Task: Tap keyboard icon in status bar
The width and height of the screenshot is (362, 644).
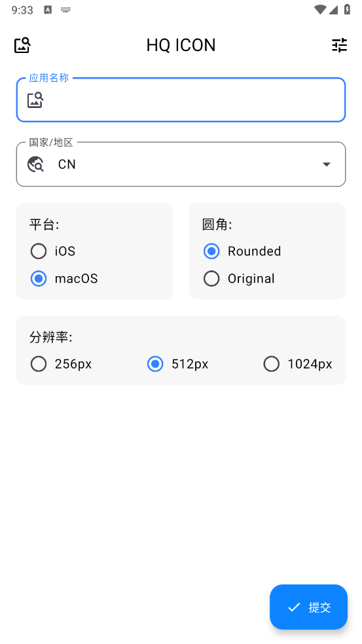Action: (65, 9)
